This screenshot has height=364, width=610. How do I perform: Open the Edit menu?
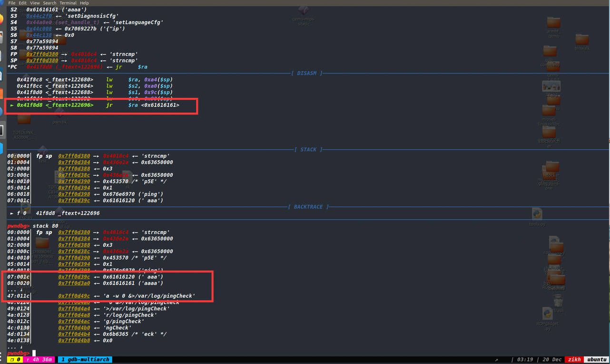[22, 3]
